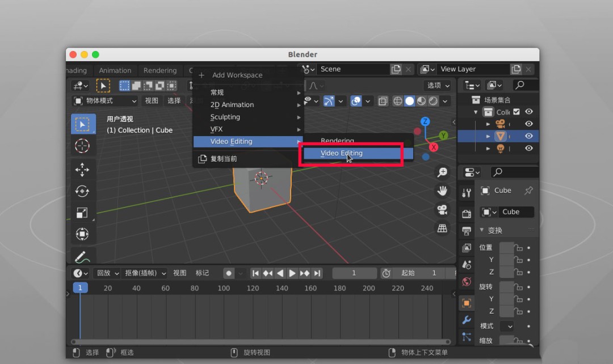Open World Properties with globe icon
613x364 pixels.
(467, 282)
